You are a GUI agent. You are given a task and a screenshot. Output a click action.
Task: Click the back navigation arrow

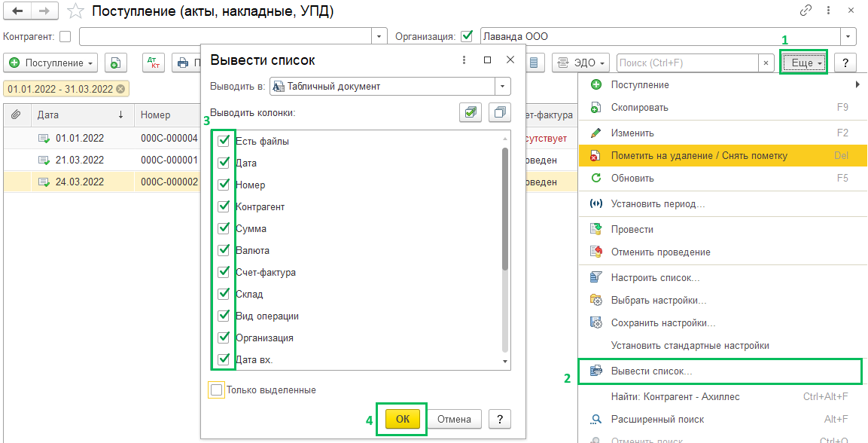tap(17, 11)
